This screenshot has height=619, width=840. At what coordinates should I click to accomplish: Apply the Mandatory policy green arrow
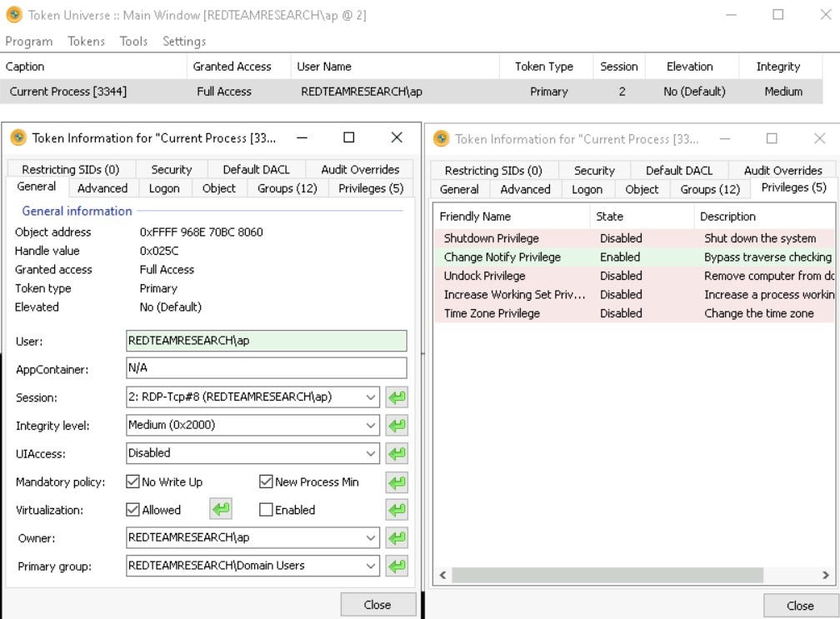(x=397, y=482)
